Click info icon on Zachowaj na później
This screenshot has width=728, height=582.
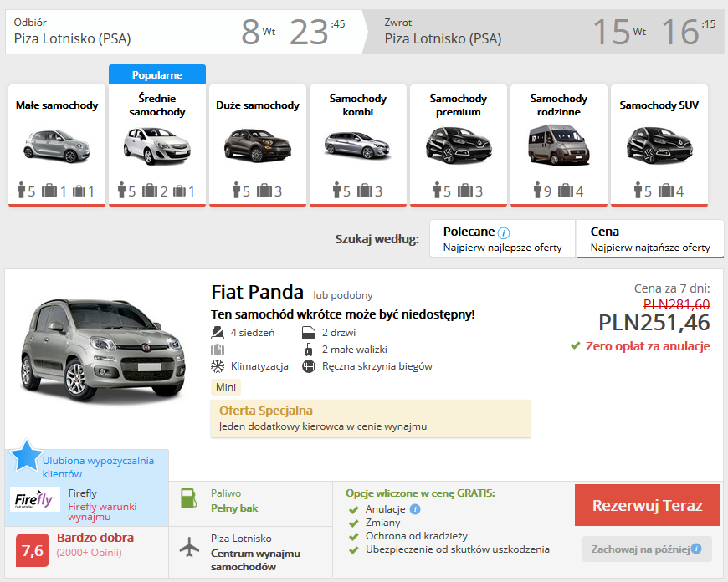pyautogui.click(x=696, y=549)
